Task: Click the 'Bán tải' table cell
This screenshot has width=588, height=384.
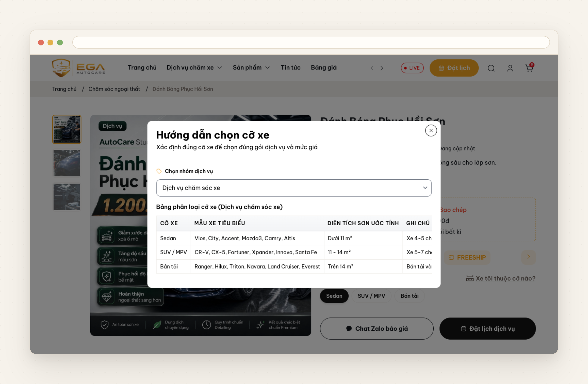Action: pyautogui.click(x=173, y=266)
